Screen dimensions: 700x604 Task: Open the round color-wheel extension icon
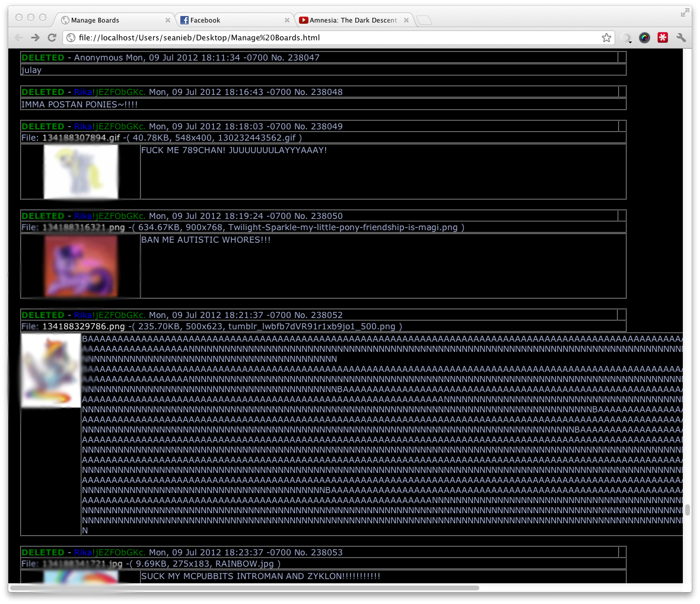pos(644,38)
